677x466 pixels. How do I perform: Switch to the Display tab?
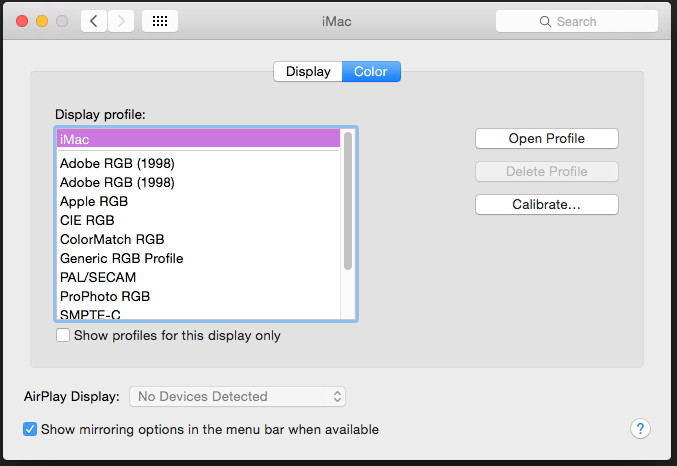(308, 72)
